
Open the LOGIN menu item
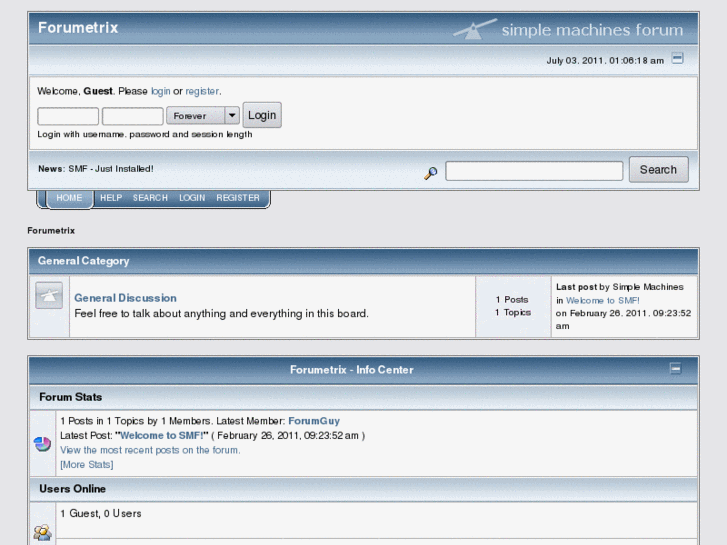click(192, 198)
